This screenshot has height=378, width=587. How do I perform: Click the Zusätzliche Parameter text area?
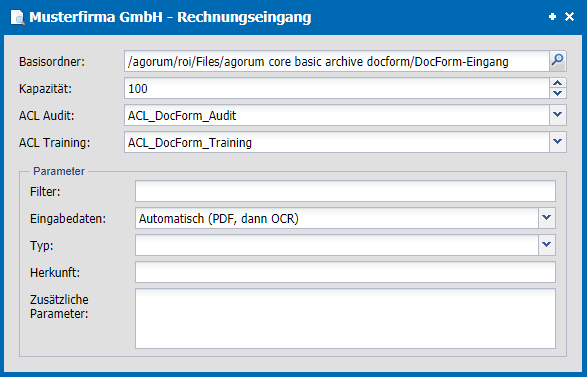345,318
